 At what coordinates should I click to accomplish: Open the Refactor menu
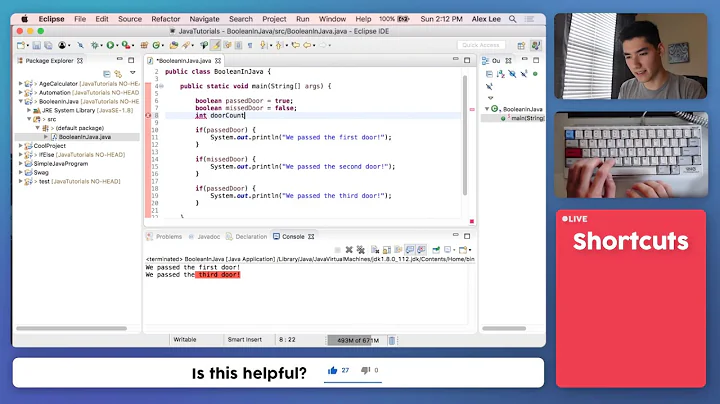(x=165, y=19)
